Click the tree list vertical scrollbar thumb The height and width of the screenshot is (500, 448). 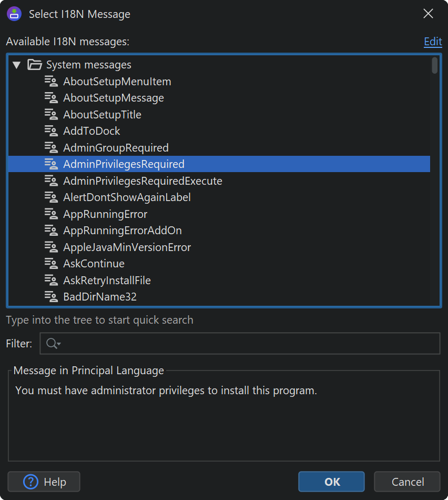434,65
